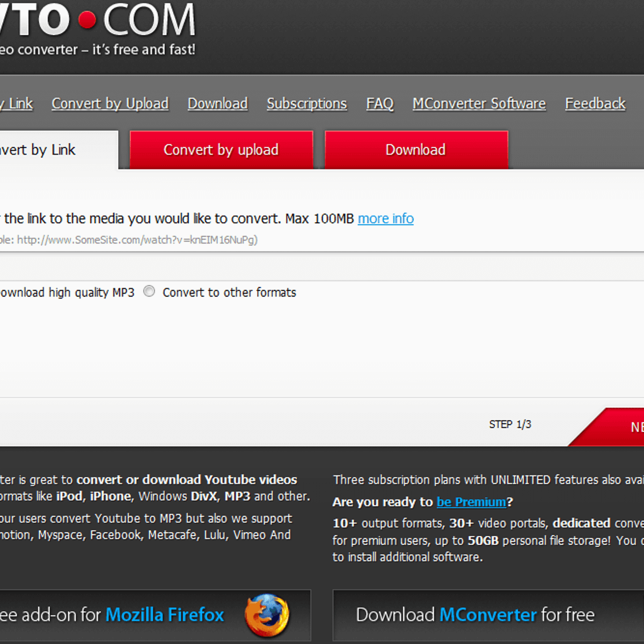Viewport: 644px width, 644px height.
Task: Click the be Premium link
Action: tap(471, 502)
